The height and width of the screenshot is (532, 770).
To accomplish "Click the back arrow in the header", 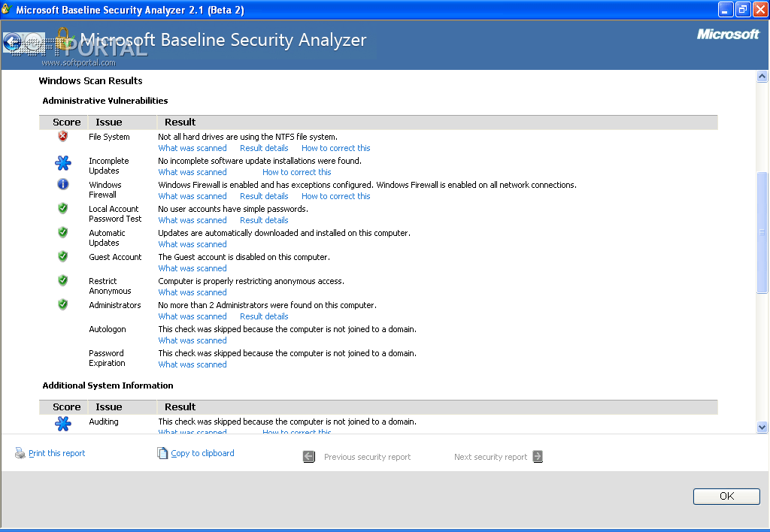I will click(x=12, y=43).
